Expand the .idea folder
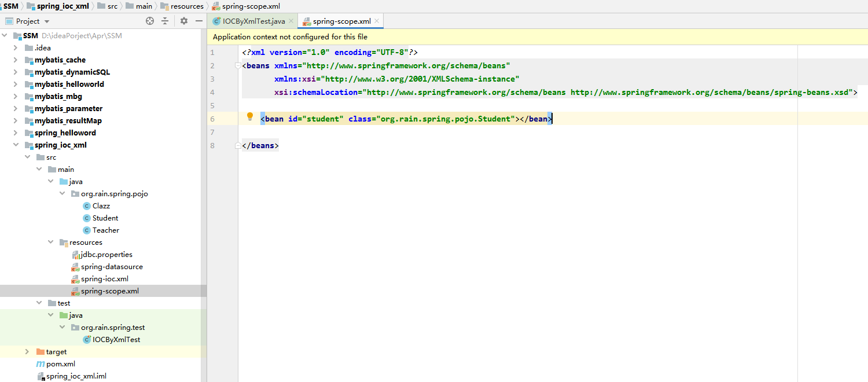The width and height of the screenshot is (868, 382). 16,48
